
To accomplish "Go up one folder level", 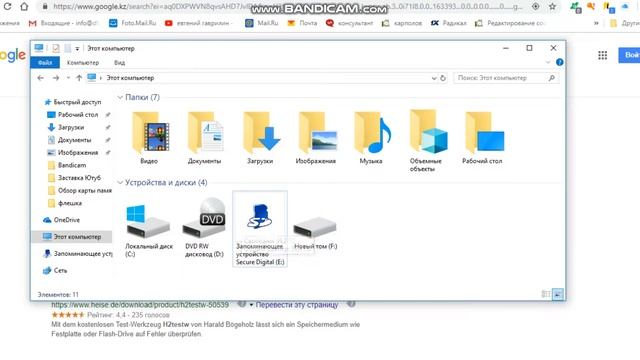I will click(x=79, y=78).
